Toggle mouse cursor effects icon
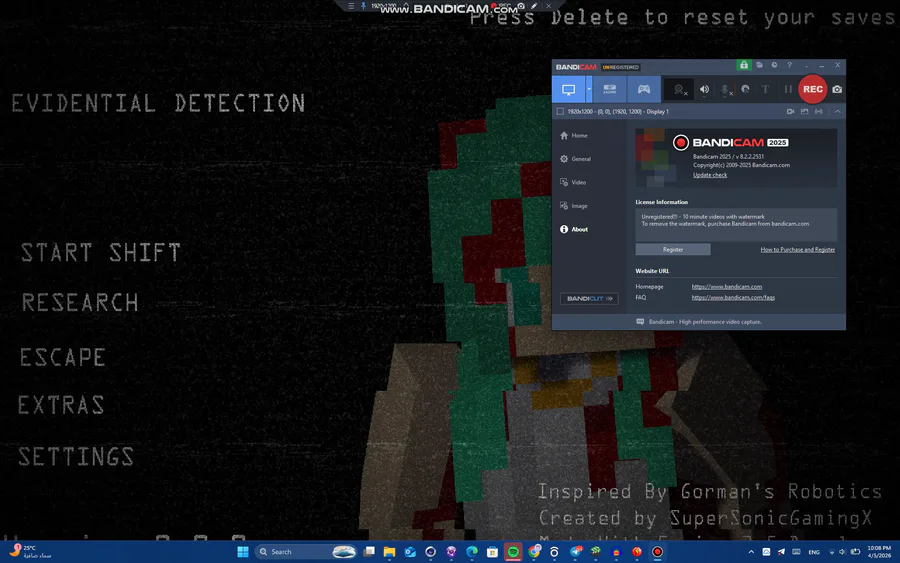This screenshot has width=900, height=563. (x=745, y=90)
